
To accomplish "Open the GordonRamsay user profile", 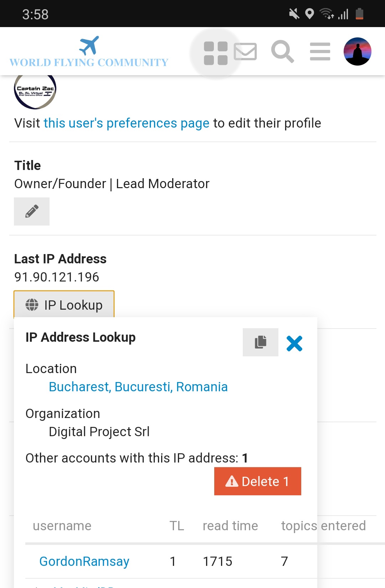I will coord(84,561).
